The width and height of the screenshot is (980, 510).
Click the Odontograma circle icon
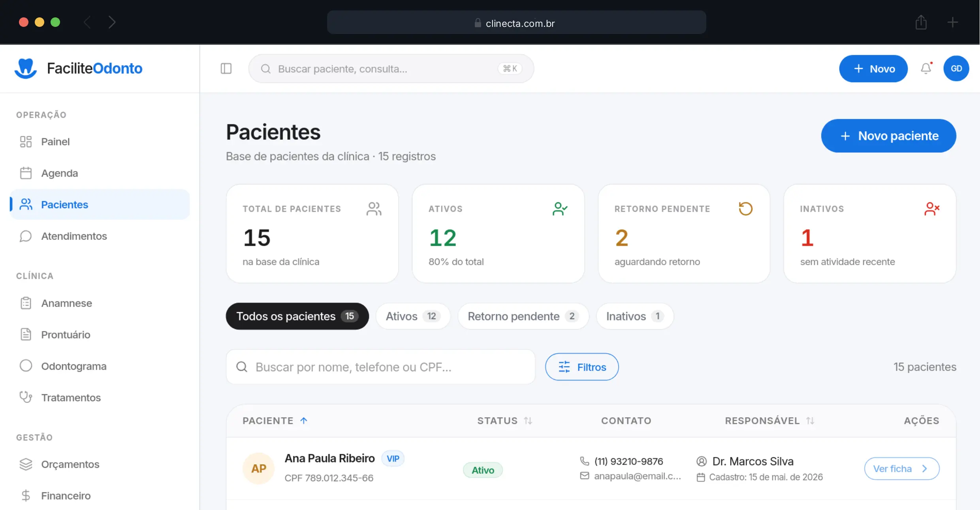coord(26,366)
